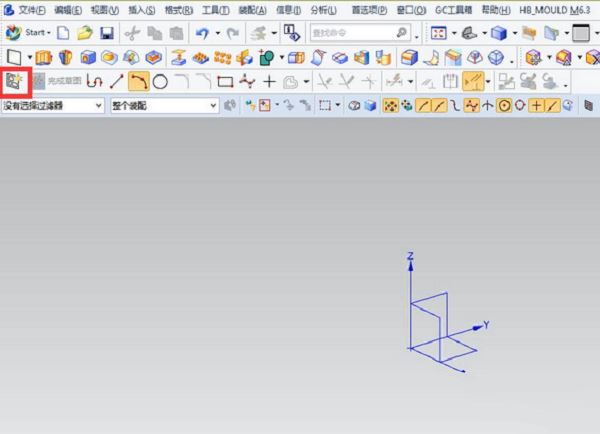Select the Point (plus) sketch tool
The width and height of the screenshot is (600, 434).
click(270, 81)
